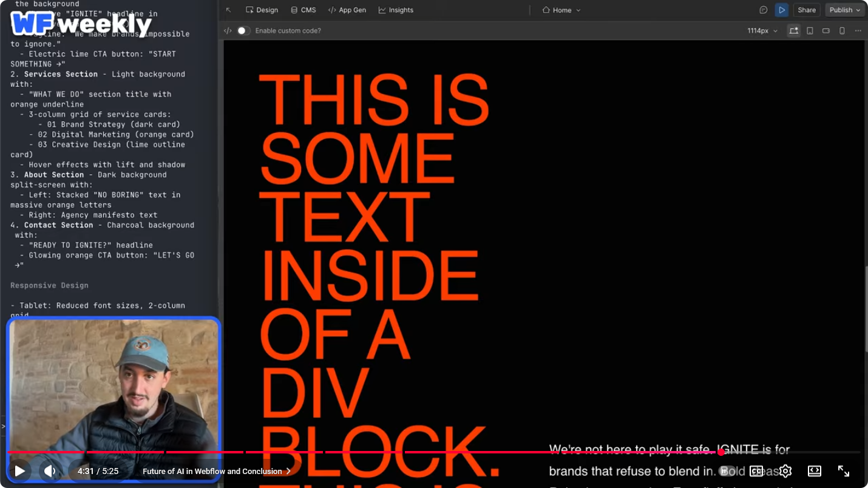Select the tablet breakpoint icon
This screenshot has width=868, height=488.
point(810,30)
